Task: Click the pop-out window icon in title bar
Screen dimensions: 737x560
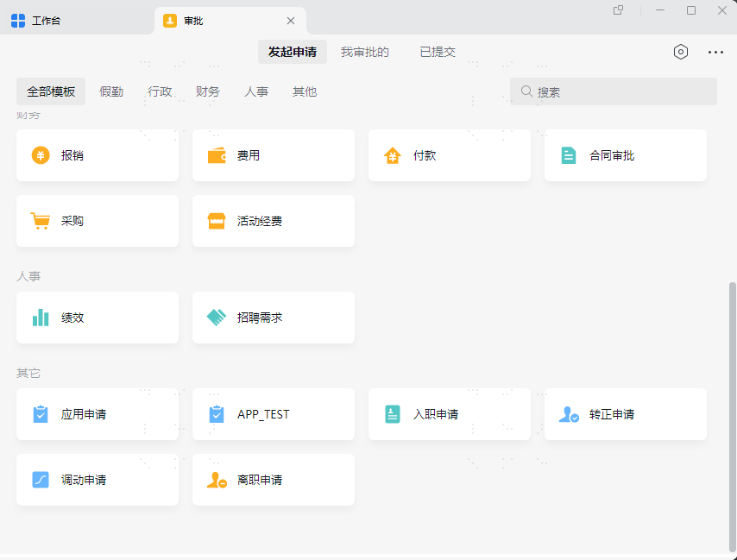Action: pyautogui.click(x=619, y=9)
